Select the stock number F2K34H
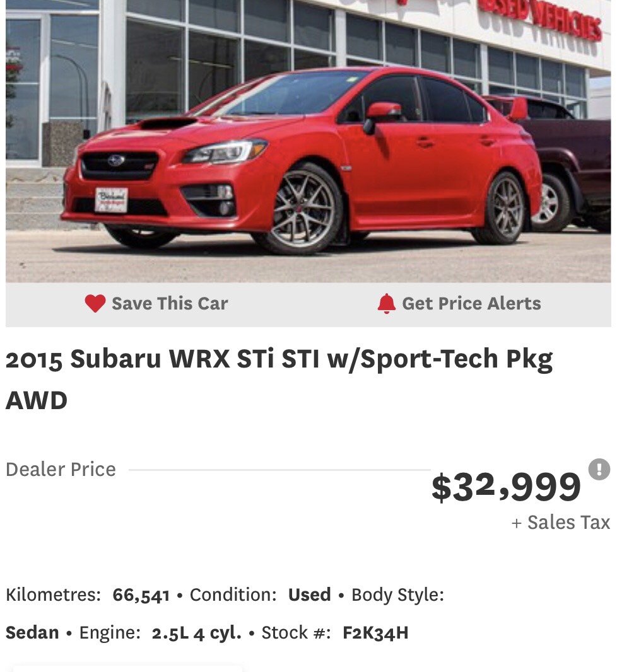This screenshot has width=617, height=672. (375, 633)
